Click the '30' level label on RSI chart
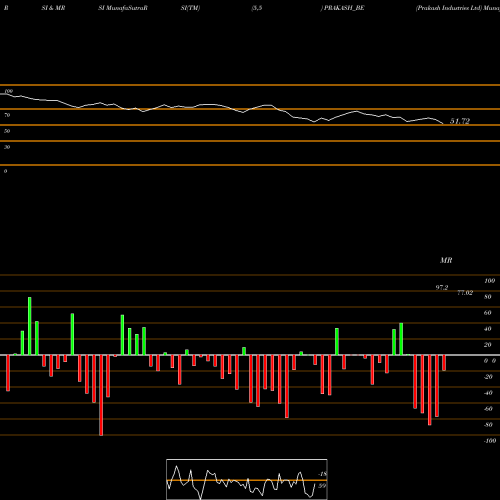Screen dimensions: 500x500 point(7,147)
